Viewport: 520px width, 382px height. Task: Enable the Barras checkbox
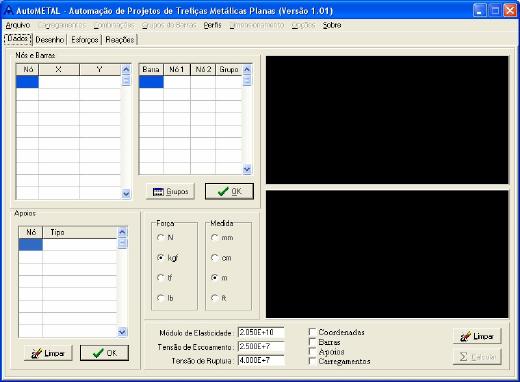pyautogui.click(x=312, y=342)
